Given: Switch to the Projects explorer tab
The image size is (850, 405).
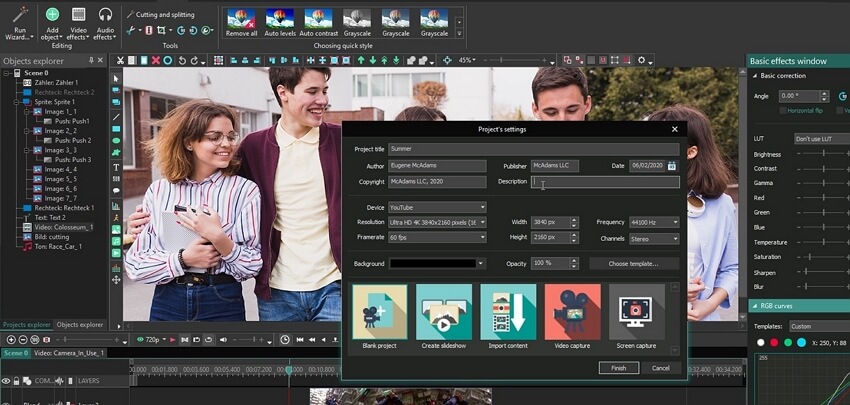Looking at the screenshot, I should click(x=25, y=325).
